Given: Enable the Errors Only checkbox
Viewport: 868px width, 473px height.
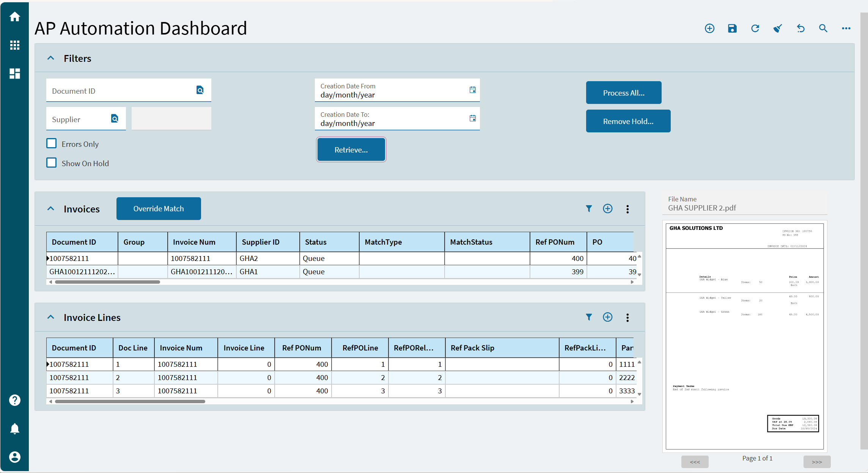Looking at the screenshot, I should (x=52, y=143).
